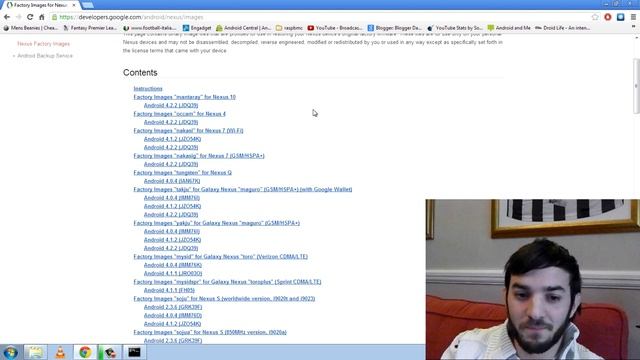Open Android 4.1.1 (JRO03O) link
The height and width of the screenshot is (360, 640).
173,273
